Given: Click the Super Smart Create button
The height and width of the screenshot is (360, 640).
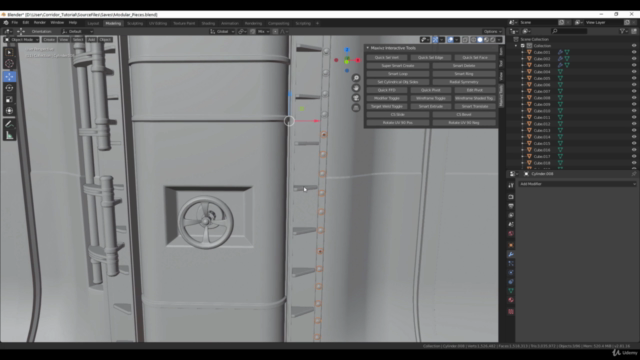Looking at the screenshot, I should [398, 66].
